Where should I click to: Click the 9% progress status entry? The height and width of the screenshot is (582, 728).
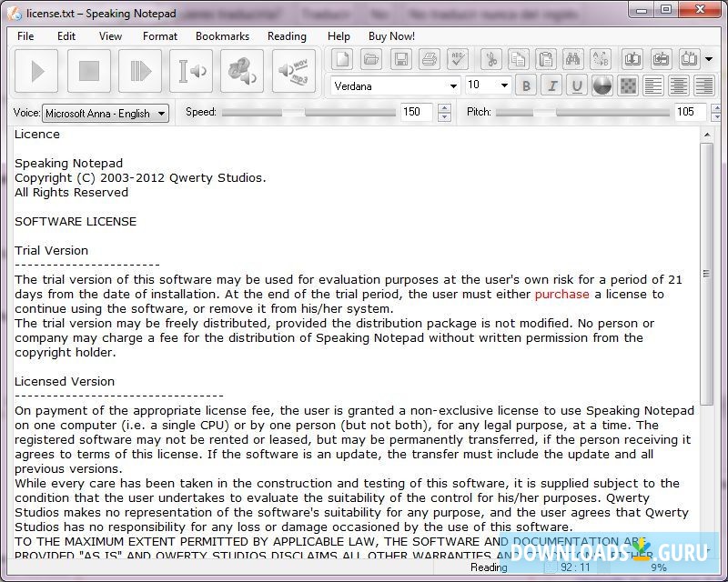[658, 567]
